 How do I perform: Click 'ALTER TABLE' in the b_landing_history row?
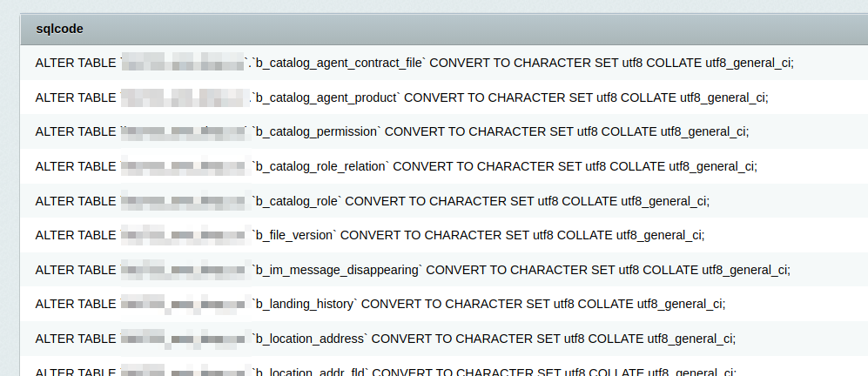(75, 304)
